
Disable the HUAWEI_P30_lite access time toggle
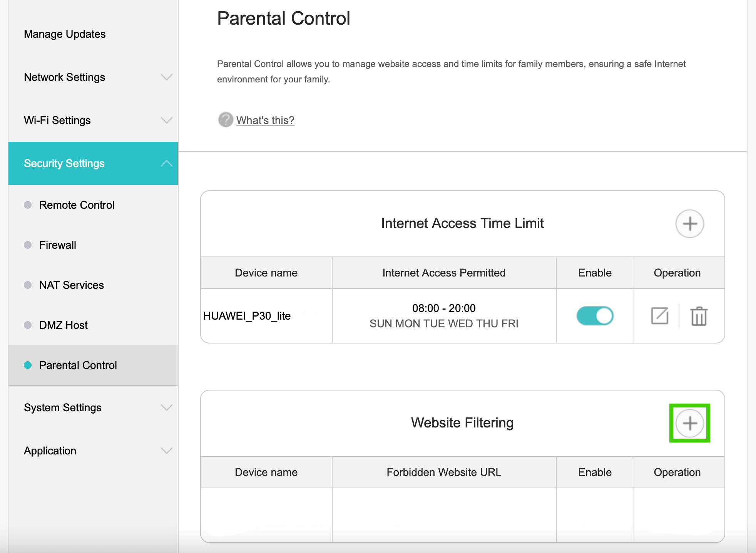(x=595, y=316)
